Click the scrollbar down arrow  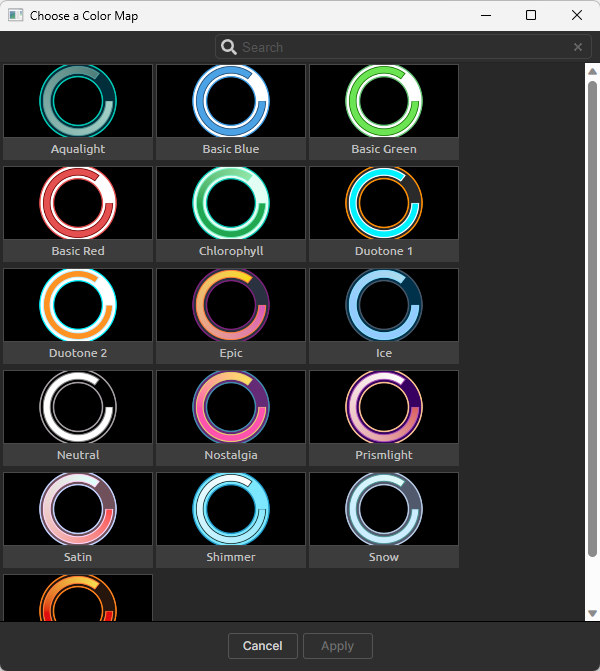click(592, 613)
